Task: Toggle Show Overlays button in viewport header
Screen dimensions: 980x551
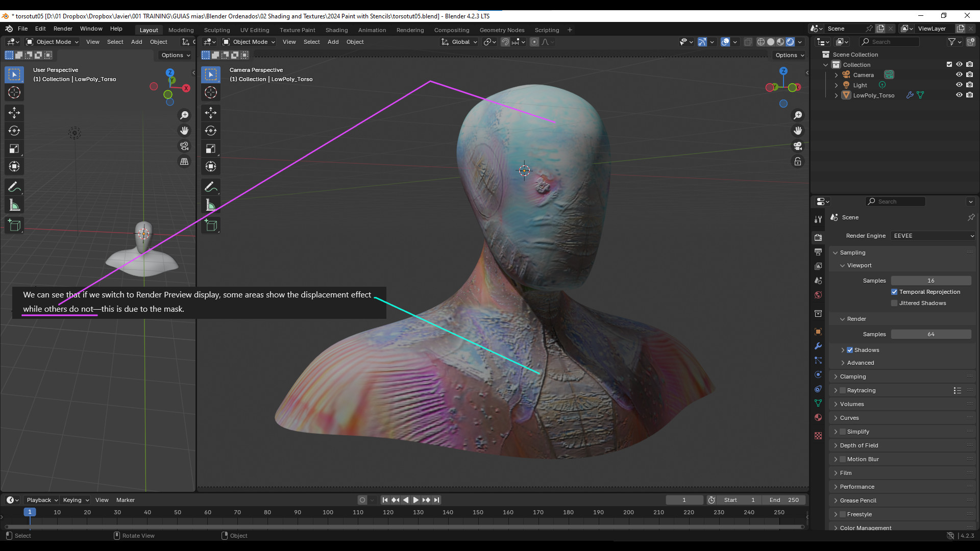Action: [725, 42]
